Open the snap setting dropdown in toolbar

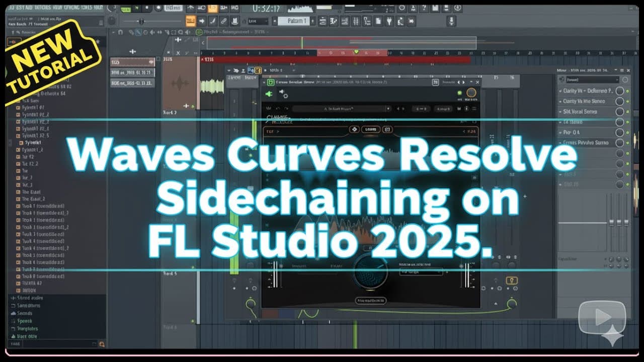(258, 21)
